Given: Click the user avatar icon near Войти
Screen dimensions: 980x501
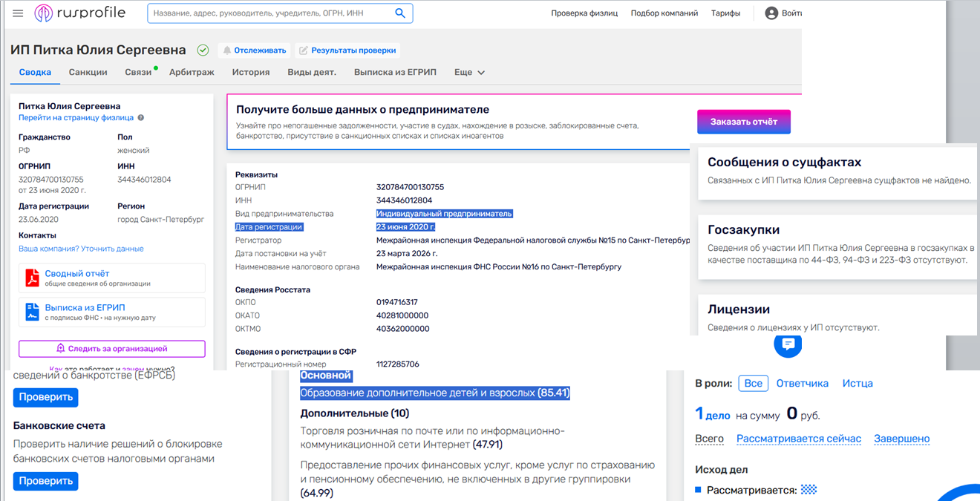Looking at the screenshot, I should (771, 13).
